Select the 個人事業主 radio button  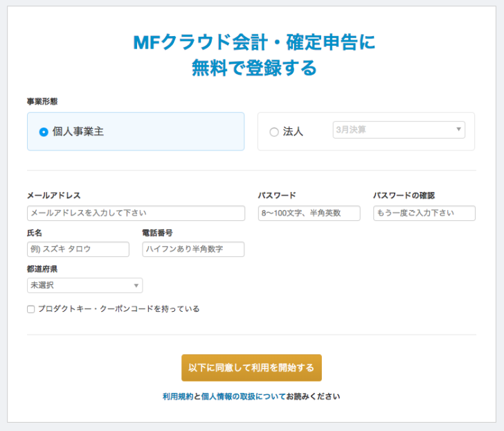tap(44, 132)
